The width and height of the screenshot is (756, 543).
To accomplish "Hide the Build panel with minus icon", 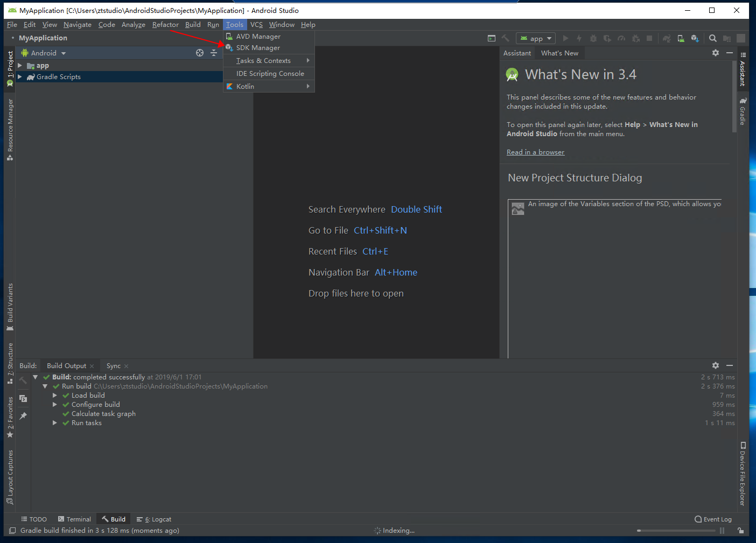I will click(730, 365).
